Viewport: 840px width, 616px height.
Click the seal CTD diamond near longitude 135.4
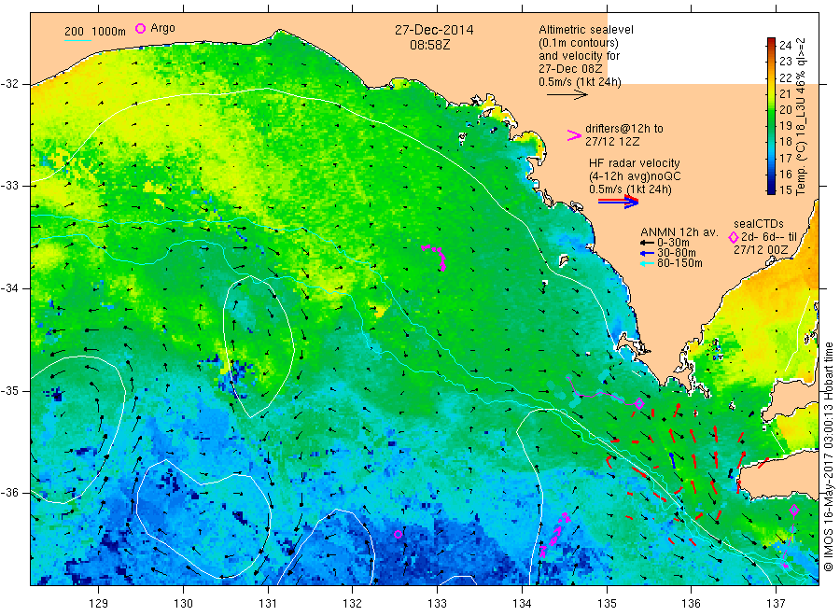click(x=638, y=403)
